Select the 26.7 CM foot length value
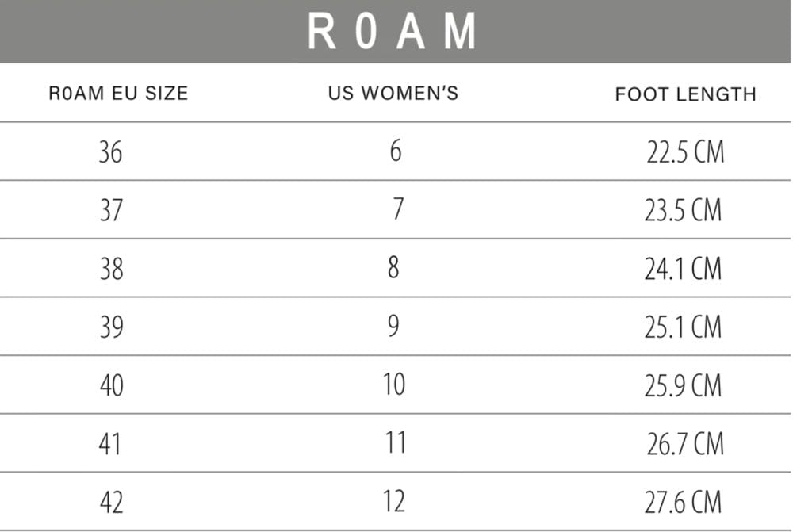Screen dimensions: 793x532 pos(684,444)
